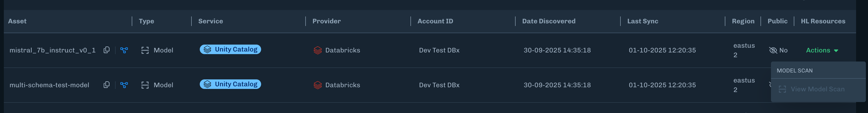The width and height of the screenshot is (868, 113).
Task: Open the mistral_7b_instruct_v0_1 asset
Action: pyautogui.click(x=52, y=50)
